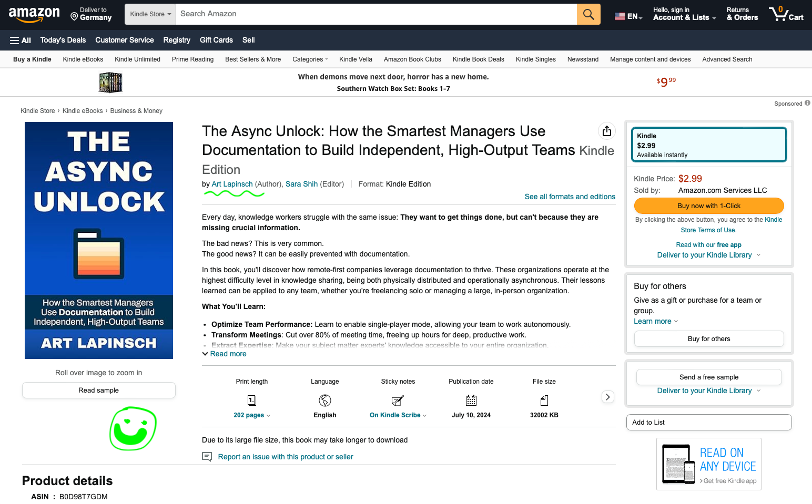Expand the Read more description link
This screenshot has height=504, width=812.
click(225, 354)
